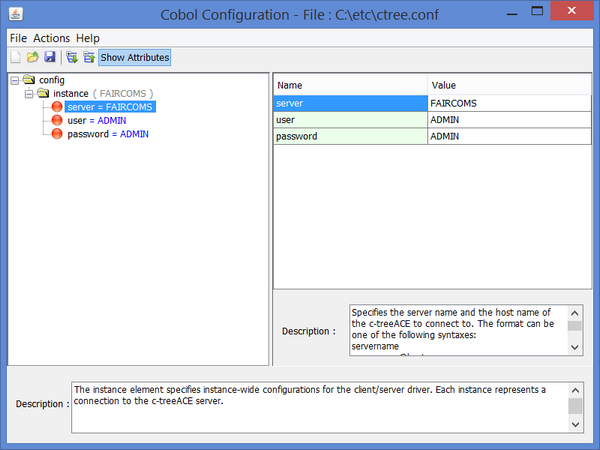Select the server = FAIRCOMS tree item
600x450 pixels.
(110, 107)
